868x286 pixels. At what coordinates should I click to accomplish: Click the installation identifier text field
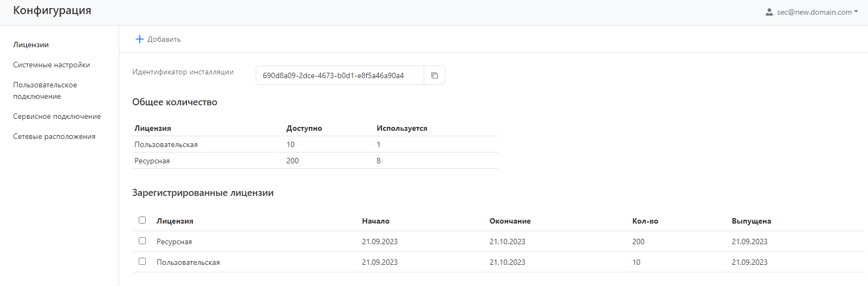point(340,75)
